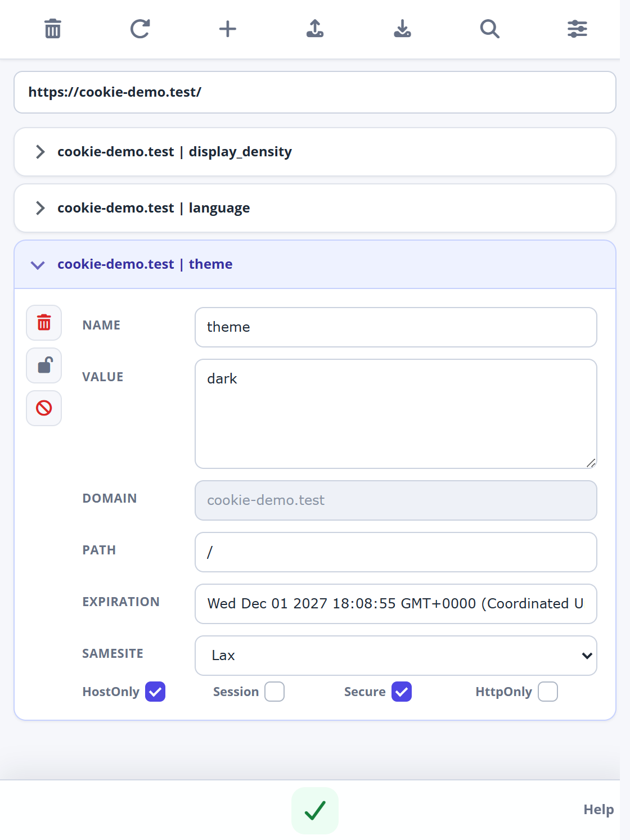630x840 pixels.
Task: Export cookies using the download icon
Action: (403, 29)
